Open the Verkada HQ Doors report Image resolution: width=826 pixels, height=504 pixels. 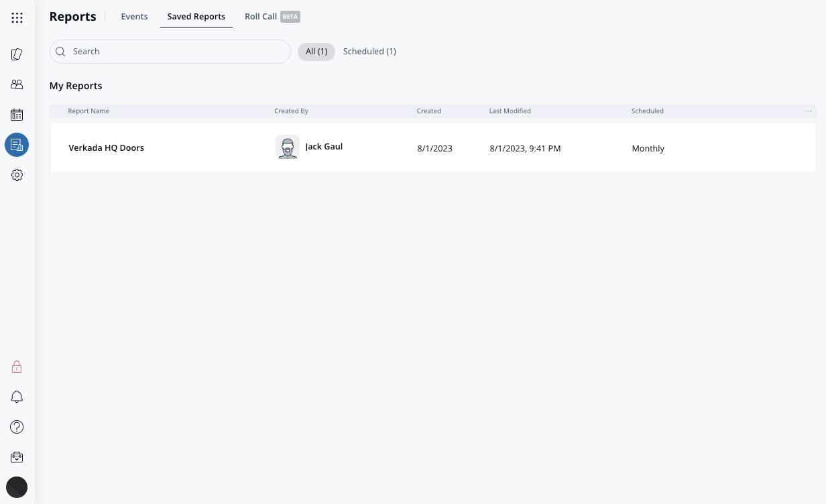coord(107,148)
